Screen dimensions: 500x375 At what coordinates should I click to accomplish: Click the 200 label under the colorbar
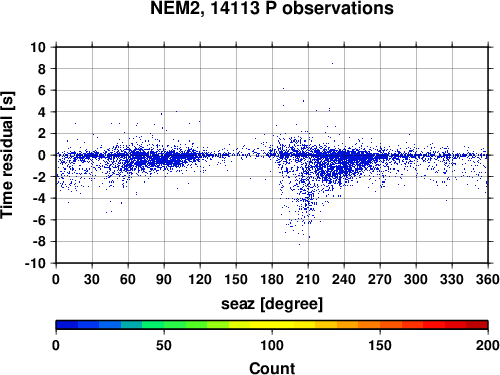coord(488,345)
